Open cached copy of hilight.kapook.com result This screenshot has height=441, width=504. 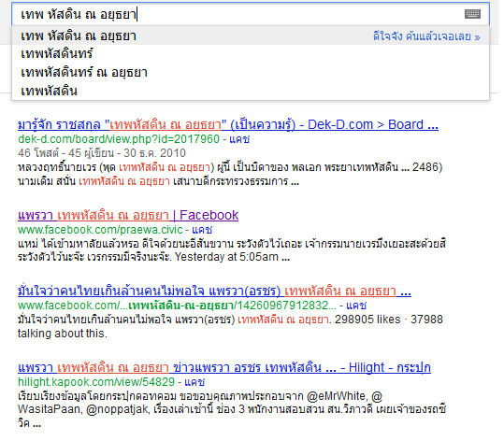pyautogui.click(x=194, y=382)
